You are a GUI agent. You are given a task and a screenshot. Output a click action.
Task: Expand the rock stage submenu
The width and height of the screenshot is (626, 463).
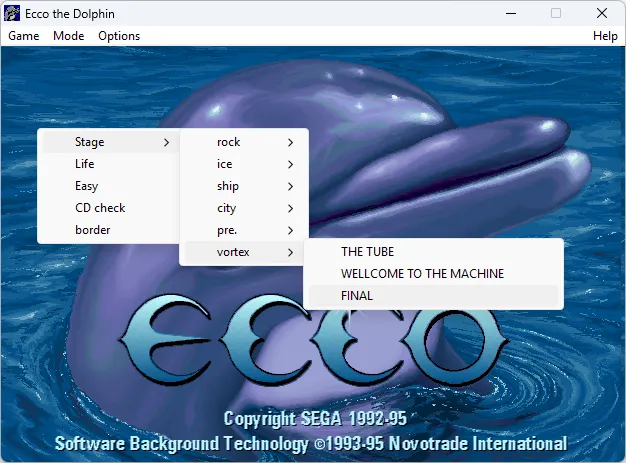(244, 142)
